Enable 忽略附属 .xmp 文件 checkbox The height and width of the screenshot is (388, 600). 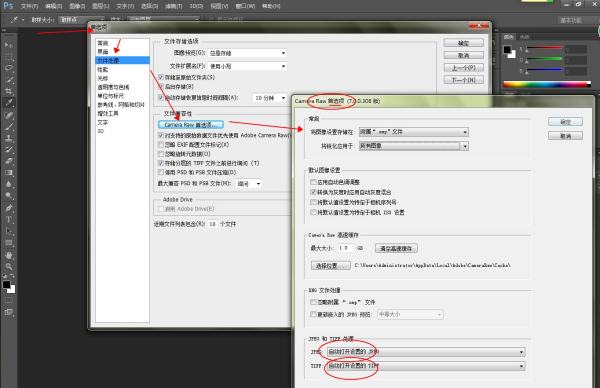(313, 302)
